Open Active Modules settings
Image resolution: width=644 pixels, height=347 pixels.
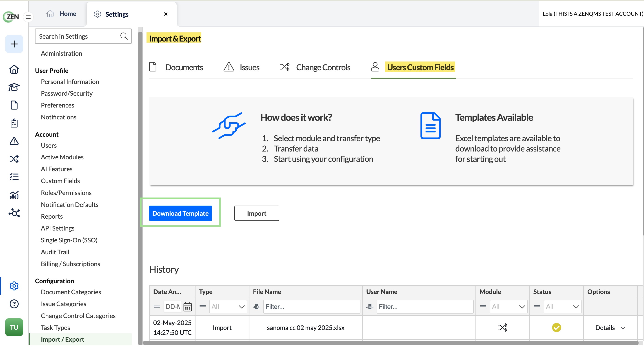(62, 157)
